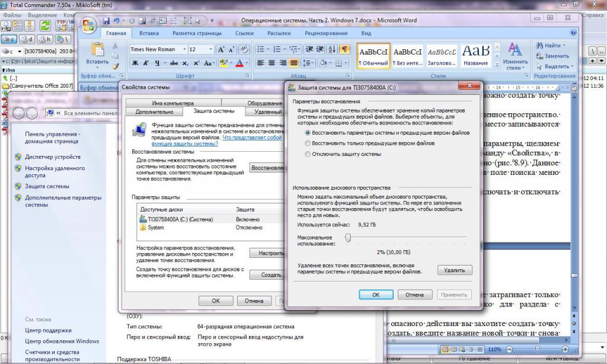Open the Разметка страницы ribbon tab
Image resolution: width=607 pixels, height=364 pixels.
197,33
